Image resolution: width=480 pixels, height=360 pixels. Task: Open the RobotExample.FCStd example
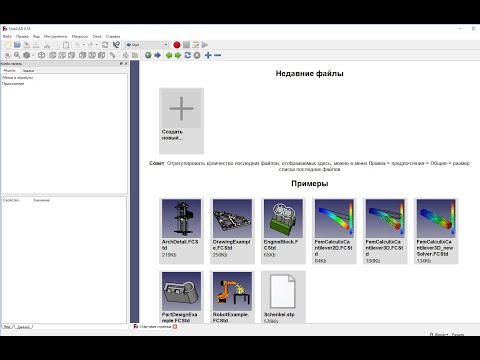click(x=232, y=297)
